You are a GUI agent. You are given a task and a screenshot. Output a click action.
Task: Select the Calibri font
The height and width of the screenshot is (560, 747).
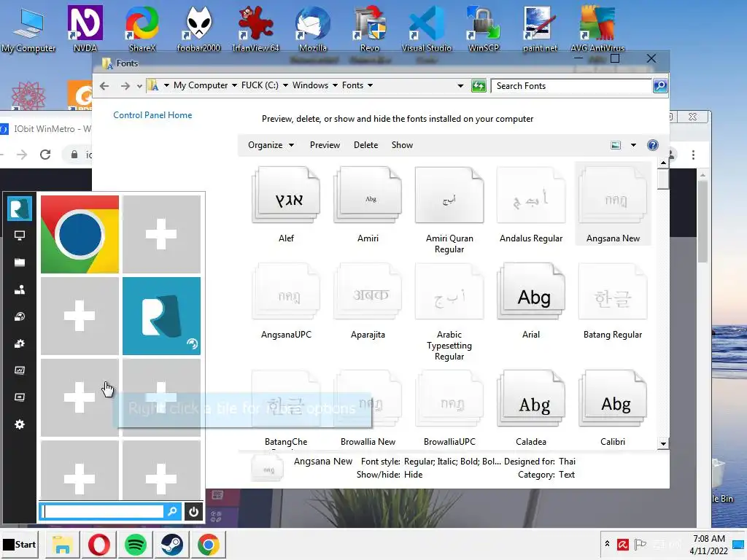tap(613, 408)
